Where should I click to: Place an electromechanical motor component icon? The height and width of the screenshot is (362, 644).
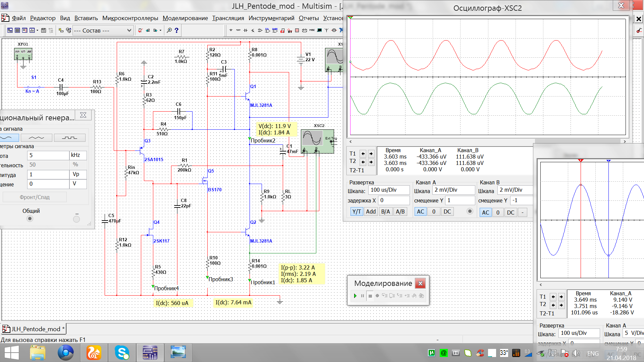pos(334,30)
